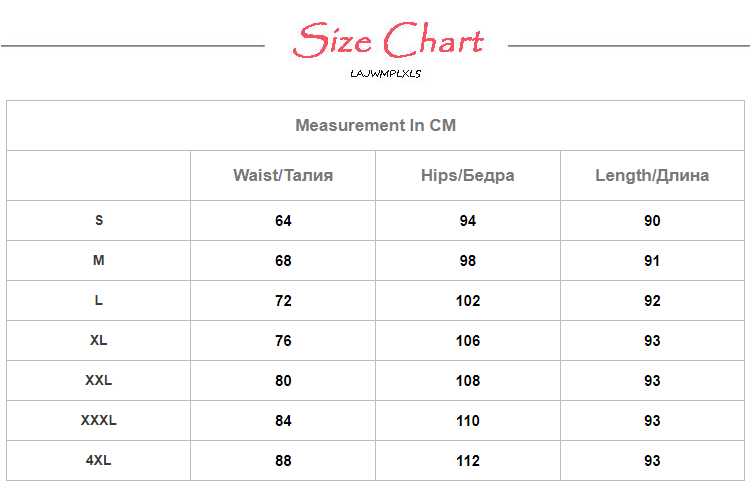750x484 pixels.
Task: Click hips value 108 in XXL row
Action: [x=468, y=381]
